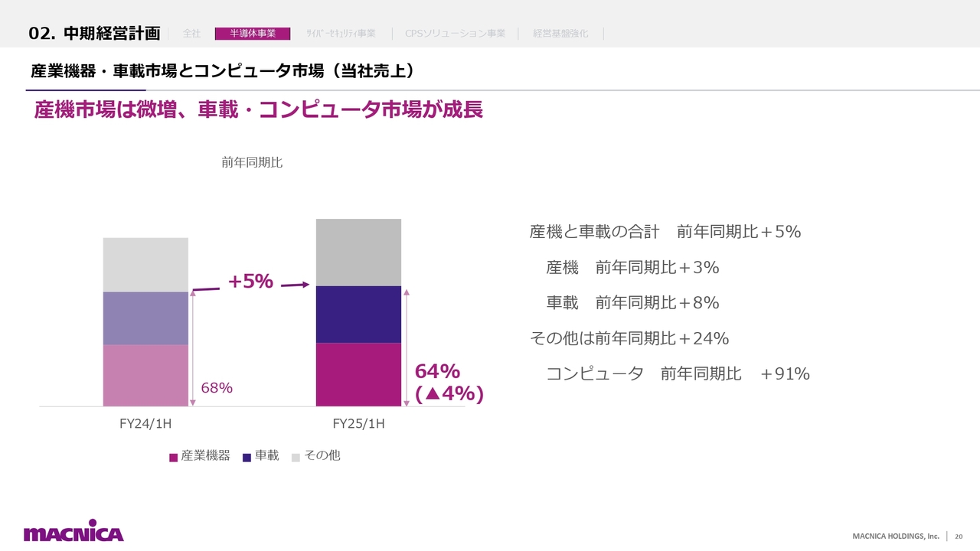980x551 pixels.
Task: Click the page number 20
Action: (x=959, y=536)
